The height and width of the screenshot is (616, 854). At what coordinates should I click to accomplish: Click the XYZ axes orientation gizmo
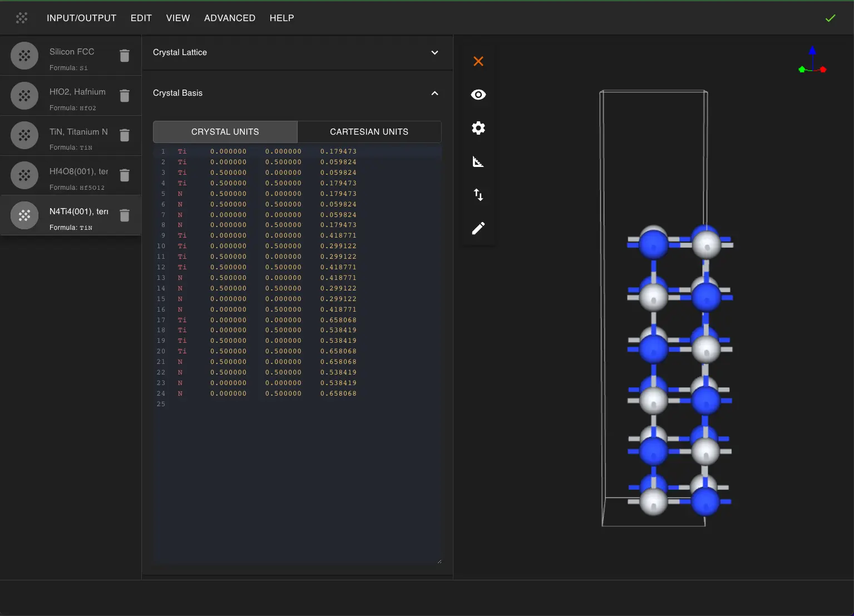coord(812,61)
